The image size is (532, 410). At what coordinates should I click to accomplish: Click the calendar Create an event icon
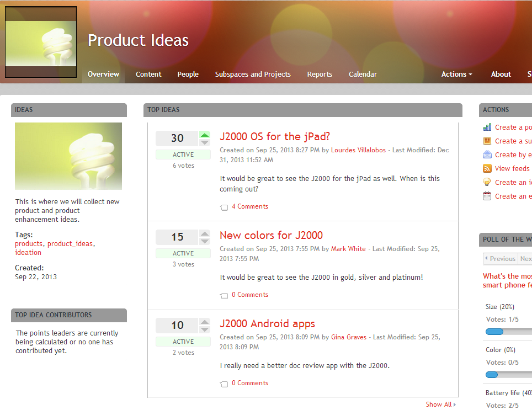487,196
